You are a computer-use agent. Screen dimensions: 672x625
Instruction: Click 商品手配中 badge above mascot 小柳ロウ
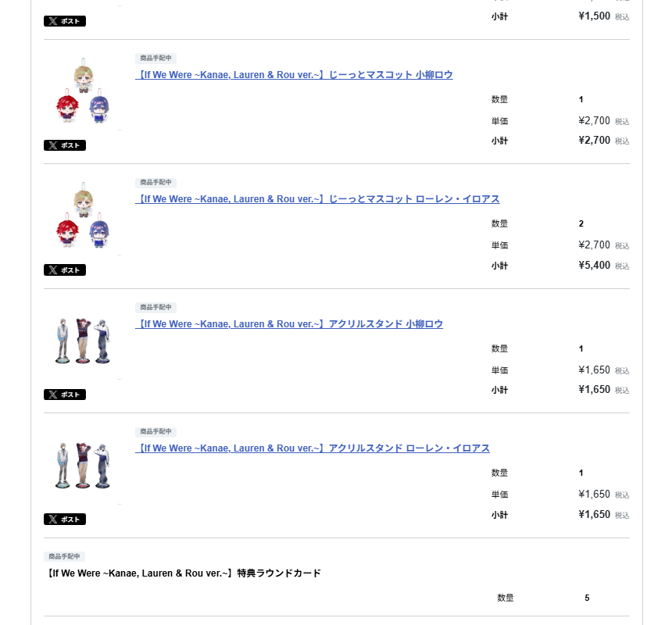coord(155,59)
